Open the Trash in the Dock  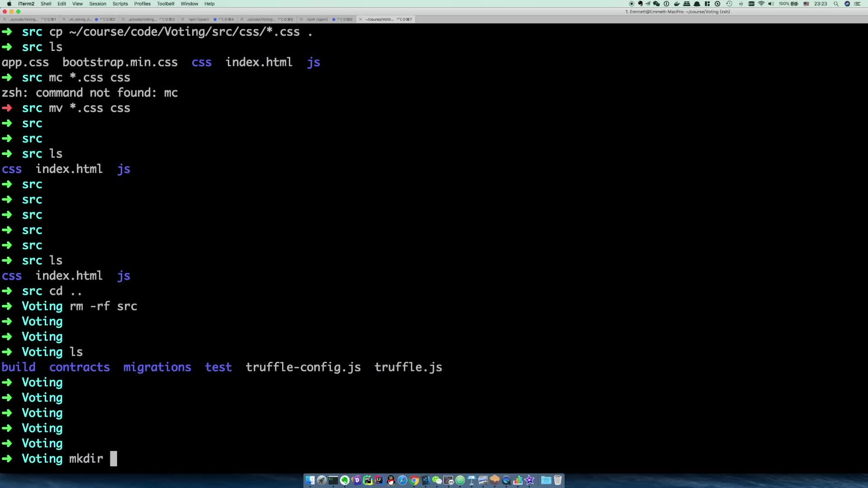coord(557,480)
